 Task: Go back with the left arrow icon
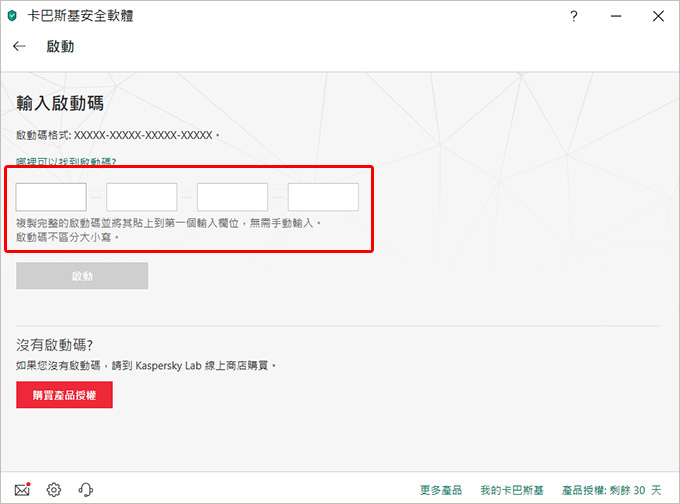[19, 46]
